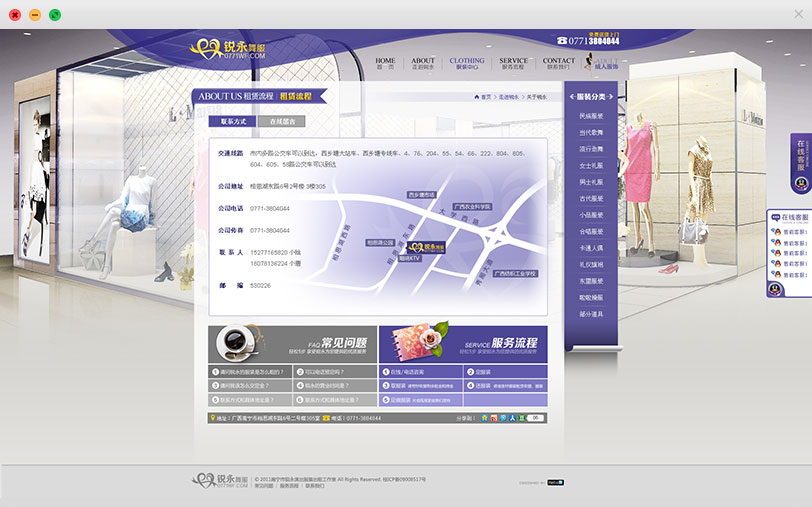Open the HOME navigation menu item

(385, 64)
